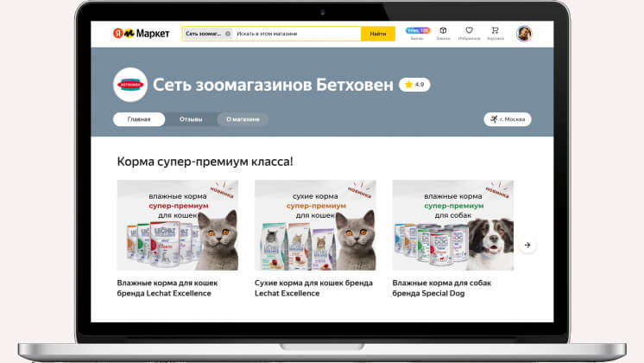Open the Yandex Market logo home link
The width and height of the screenshot is (644, 363).
(x=141, y=34)
